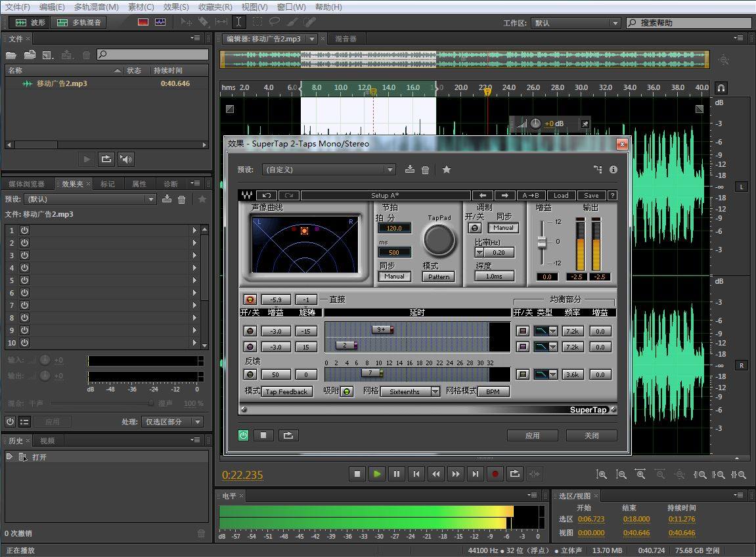Toggle power for effects rack slot 1
Screen dimensions: 756x557
25,231
